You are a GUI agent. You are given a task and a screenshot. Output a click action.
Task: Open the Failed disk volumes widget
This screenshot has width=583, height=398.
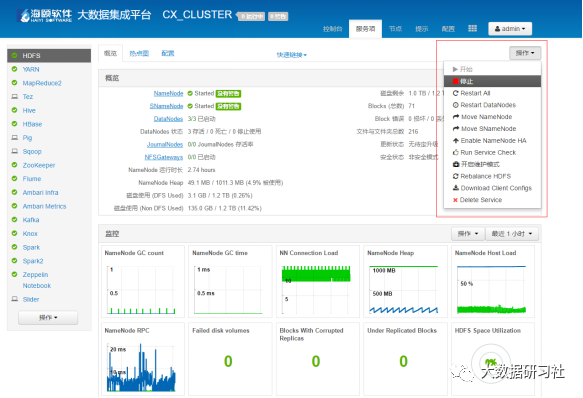point(230,359)
